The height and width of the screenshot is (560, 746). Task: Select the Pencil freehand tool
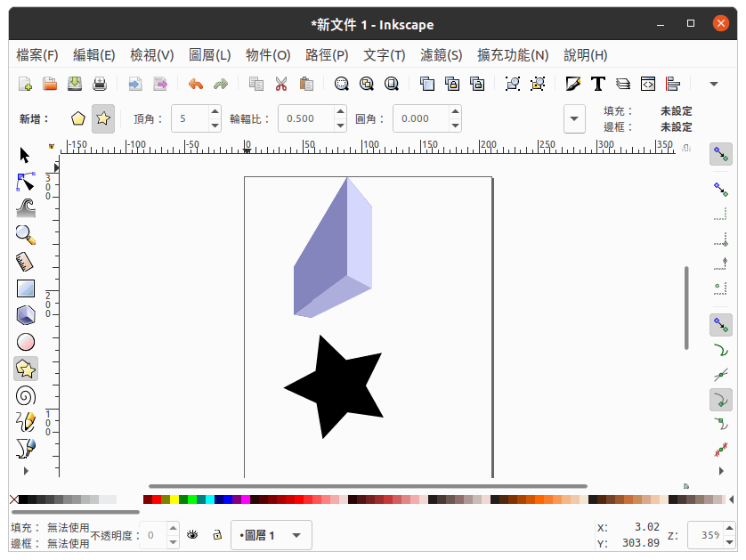point(26,422)
